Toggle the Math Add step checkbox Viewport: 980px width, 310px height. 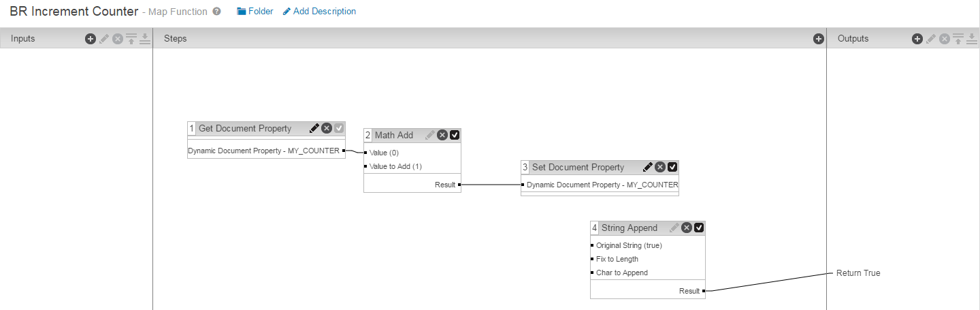click(x=455, y=135)
